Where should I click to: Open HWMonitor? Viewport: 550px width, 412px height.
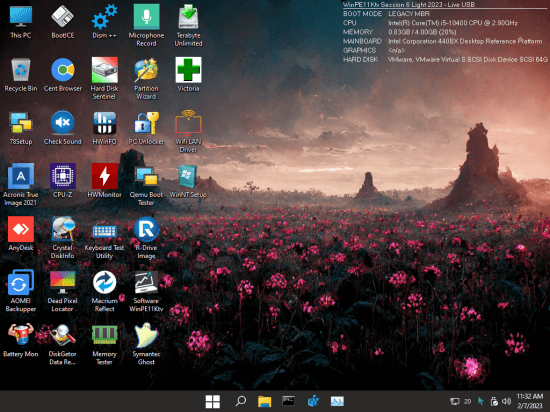[x=104, y=181]
